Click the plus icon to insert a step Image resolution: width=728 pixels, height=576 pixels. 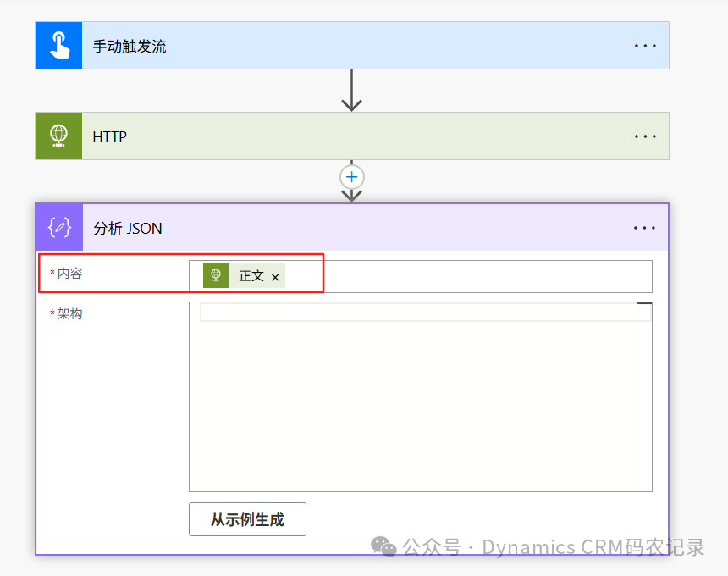click(x=351, y=177)
